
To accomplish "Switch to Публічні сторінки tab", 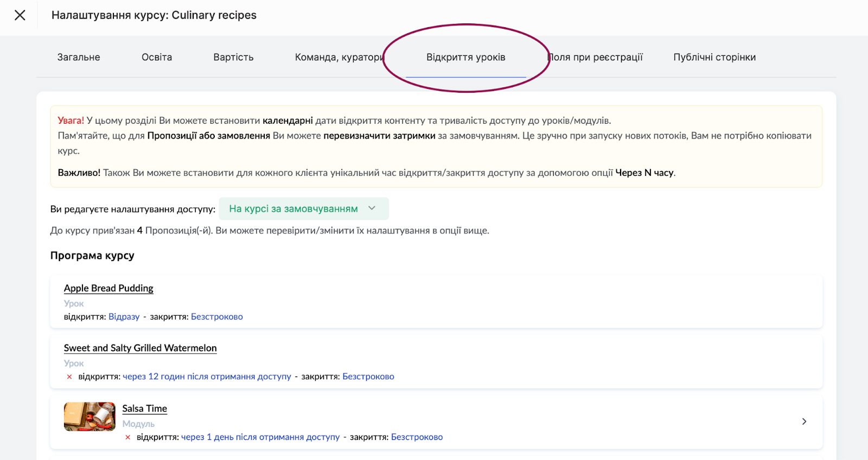I will point(714,58).
